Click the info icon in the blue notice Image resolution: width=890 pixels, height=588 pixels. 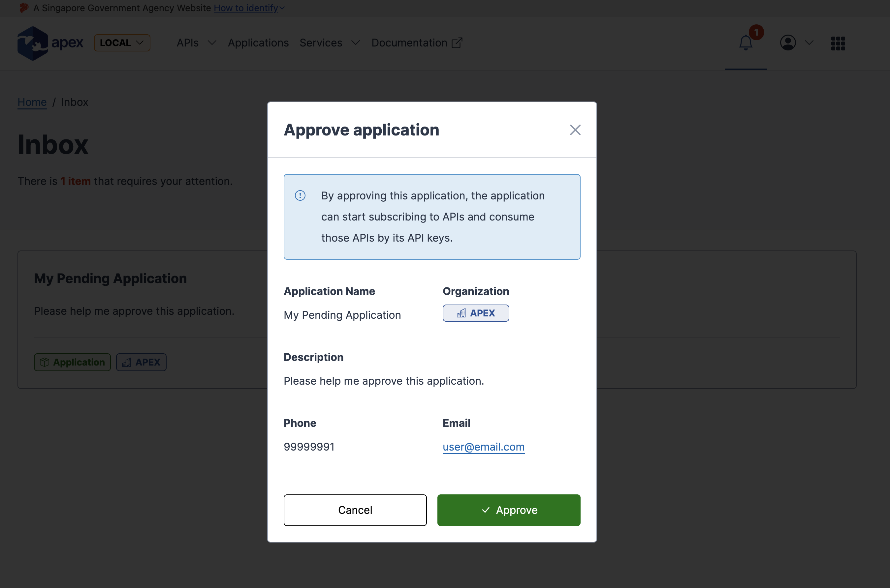point(300,195)
